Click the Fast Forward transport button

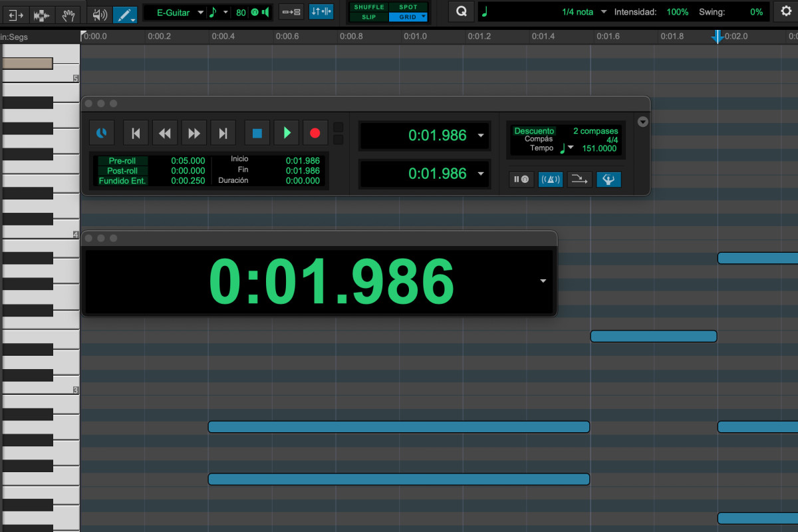point(194,133)
